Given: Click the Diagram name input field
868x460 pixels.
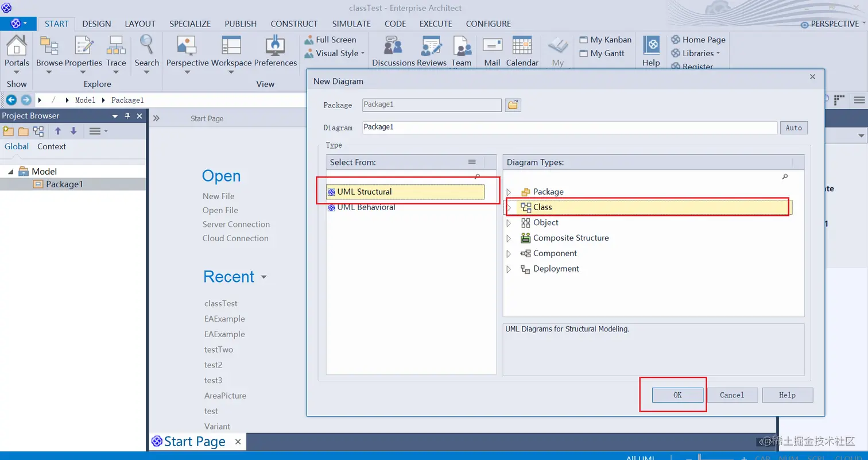Looking at the screenshot, I should (x=570, y=127).
